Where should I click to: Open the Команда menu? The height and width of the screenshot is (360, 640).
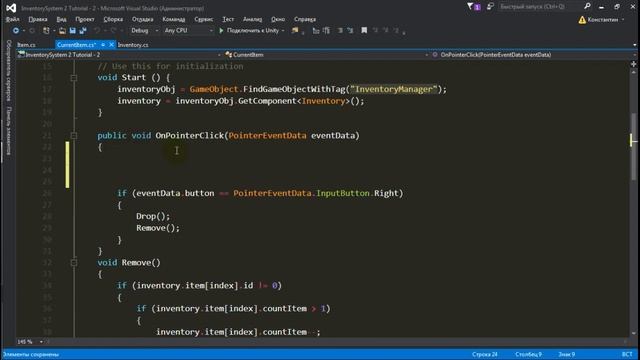point(173,19)
